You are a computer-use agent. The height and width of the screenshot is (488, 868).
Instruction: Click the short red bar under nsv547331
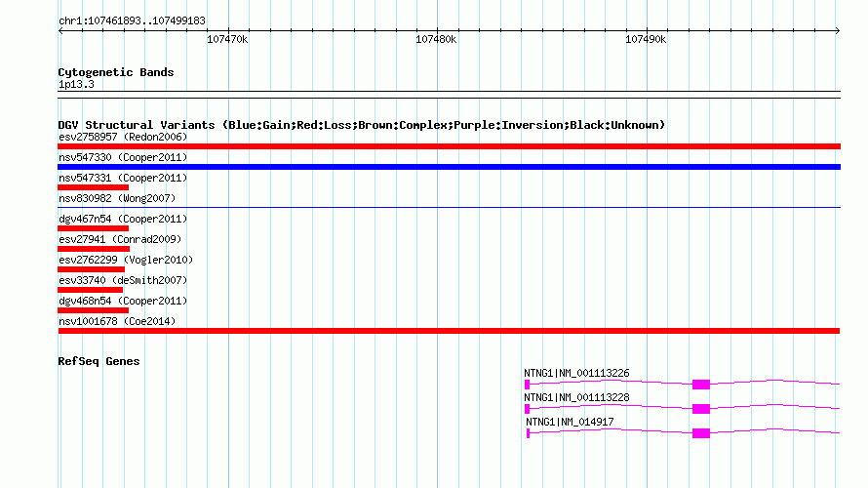point(93,187)
